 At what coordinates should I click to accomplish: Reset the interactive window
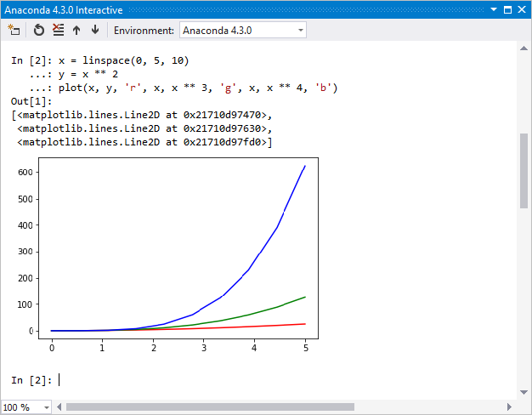point(39,30)
